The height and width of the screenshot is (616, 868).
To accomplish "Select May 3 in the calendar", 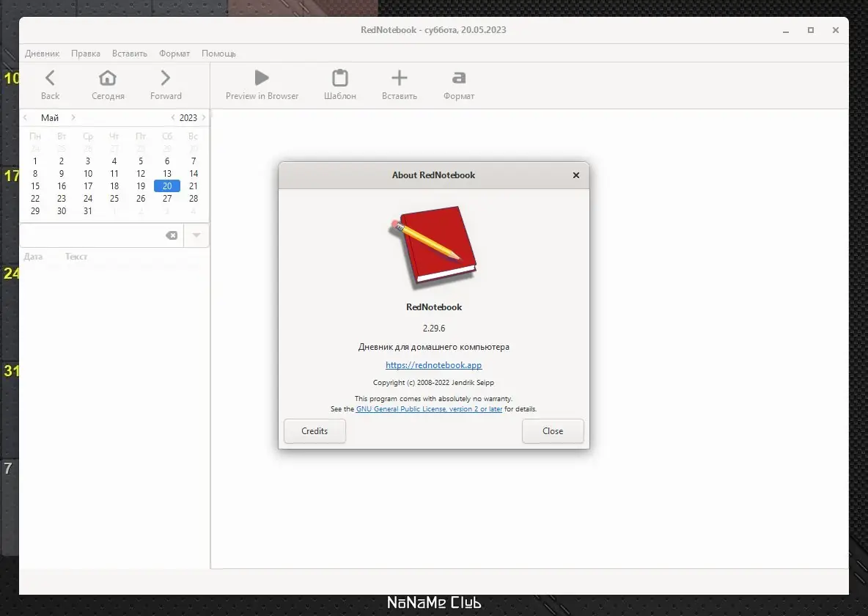I will (x=87, y=161).
